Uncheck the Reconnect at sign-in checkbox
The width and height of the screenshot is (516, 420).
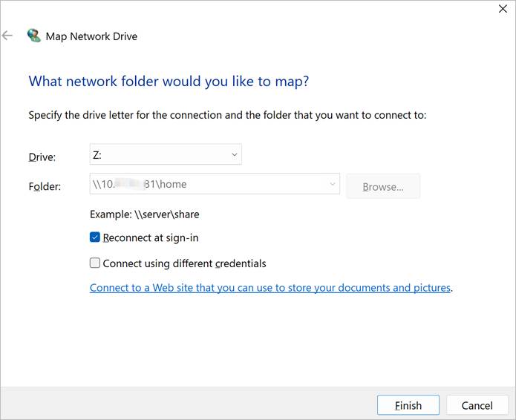(x=95, y=238)
